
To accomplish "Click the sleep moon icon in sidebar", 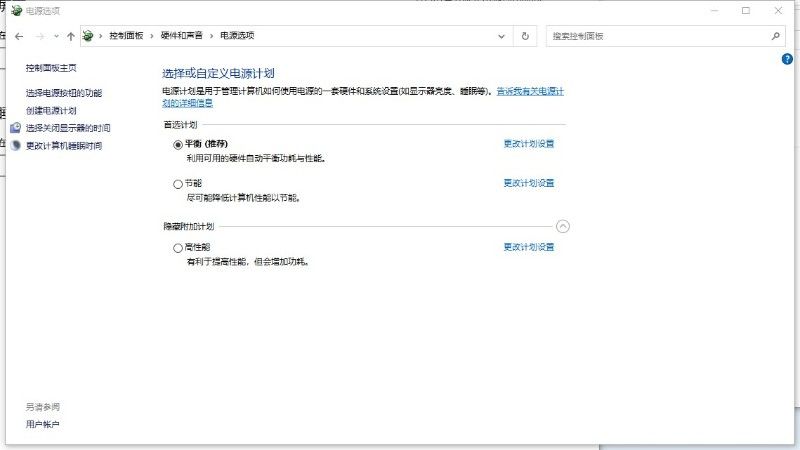I will [x=16, y=145].
